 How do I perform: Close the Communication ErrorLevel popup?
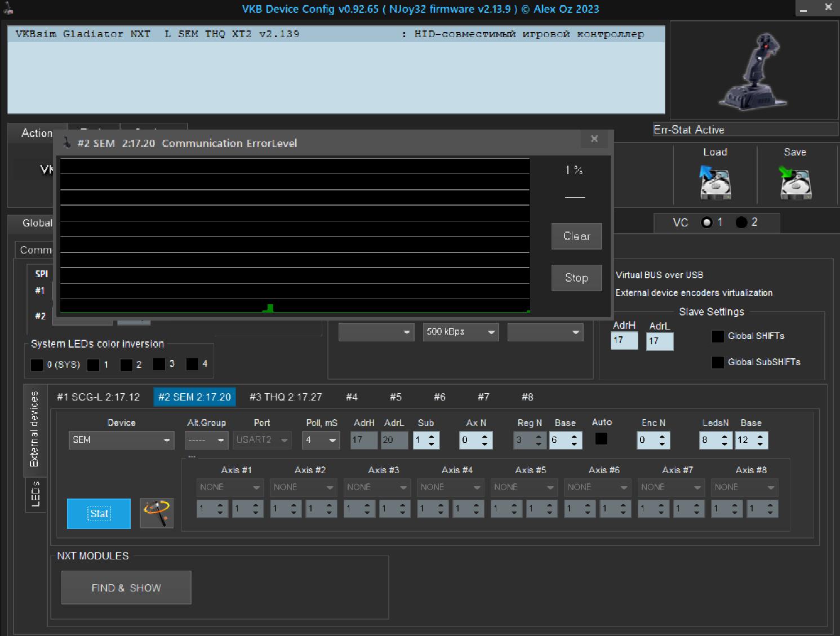tap(594, 139)
